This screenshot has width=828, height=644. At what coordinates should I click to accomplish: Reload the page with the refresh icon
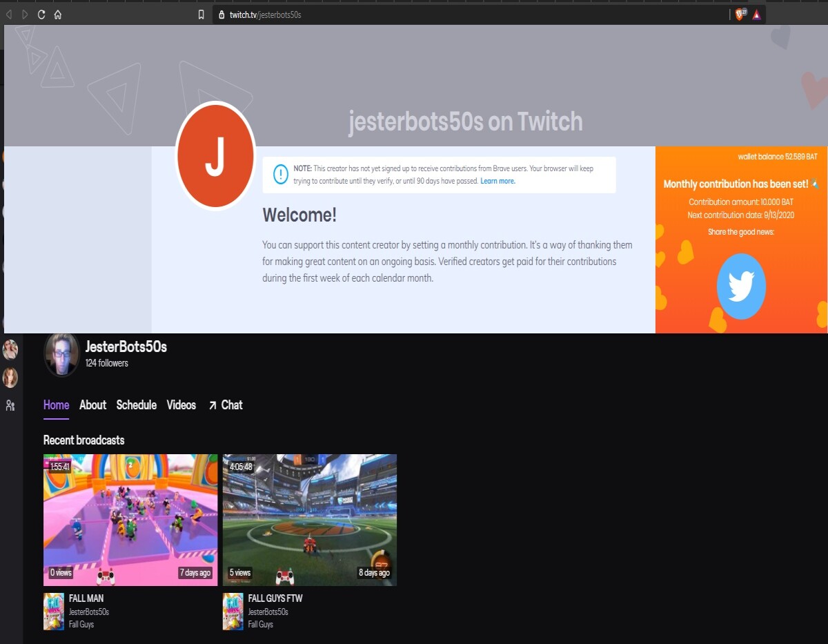[x=41, y=14]
